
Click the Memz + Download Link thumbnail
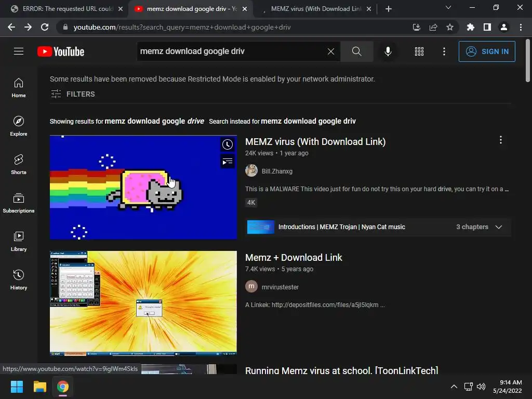(x=143, y=303)
